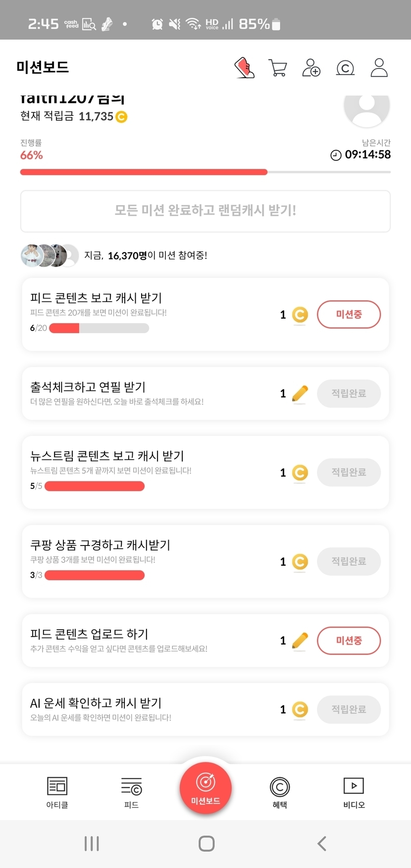Tap the add friend icon

coord(311,67)
